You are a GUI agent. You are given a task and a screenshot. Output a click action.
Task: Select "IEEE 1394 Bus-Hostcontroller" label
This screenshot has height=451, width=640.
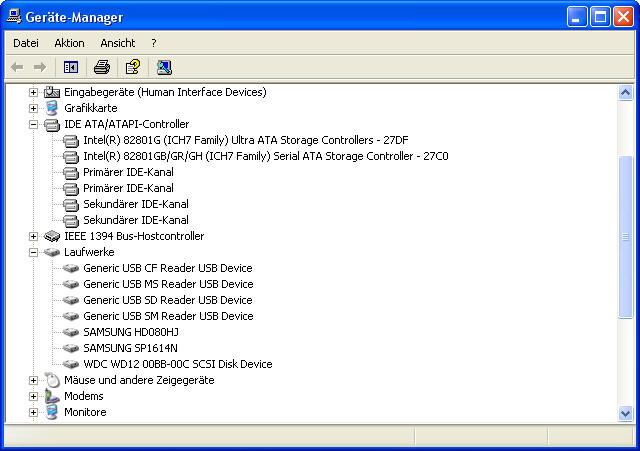coord(134,236)
